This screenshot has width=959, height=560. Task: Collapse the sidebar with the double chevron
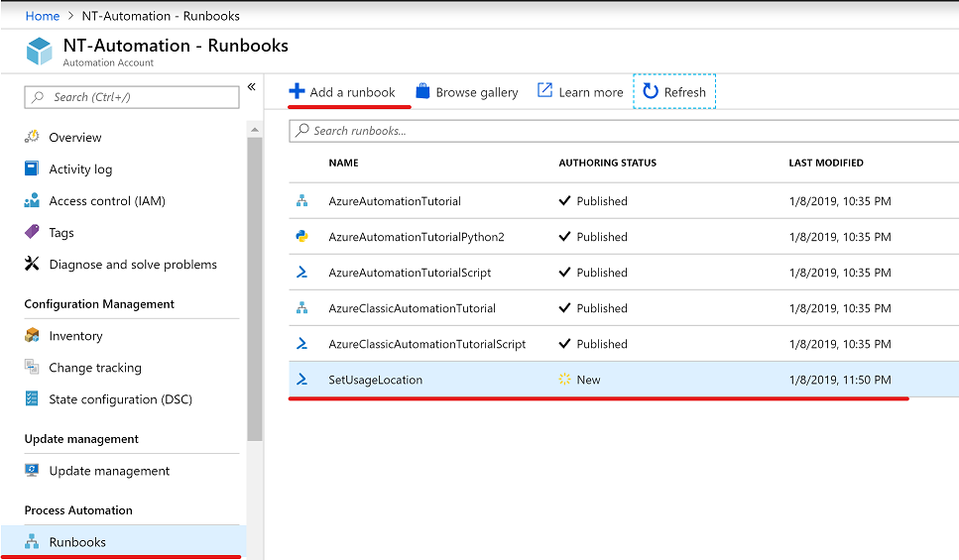pyautogui.click(x=251, y=87)
